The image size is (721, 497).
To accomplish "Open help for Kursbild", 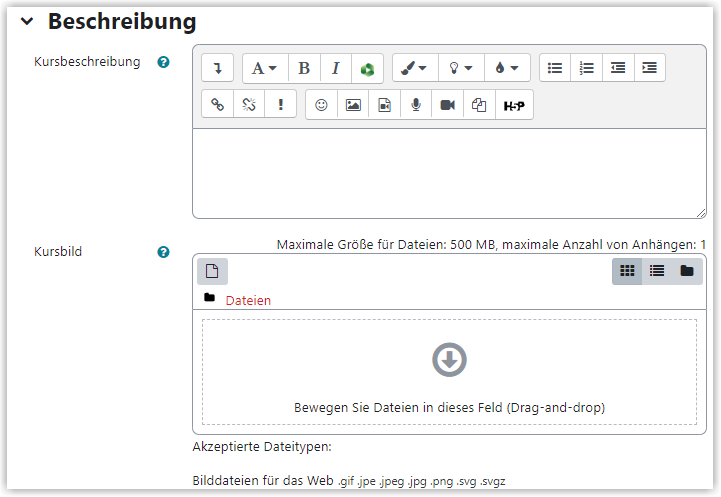I will pyautogui.click(x=163, y=252).
